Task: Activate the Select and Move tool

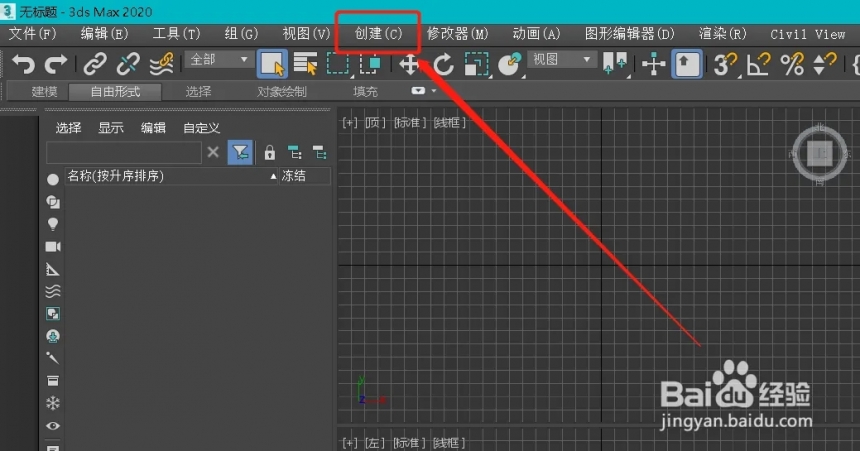Action: 409,64
